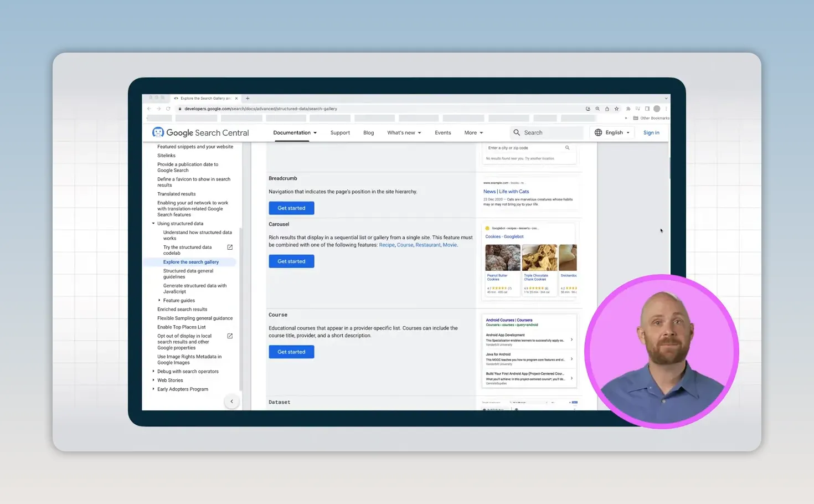This screenshot has width=814, height=504.
Task: Open 'Structured data general guidelines' in sidebar
Action: pyautogui.click(x=188, y=274)
